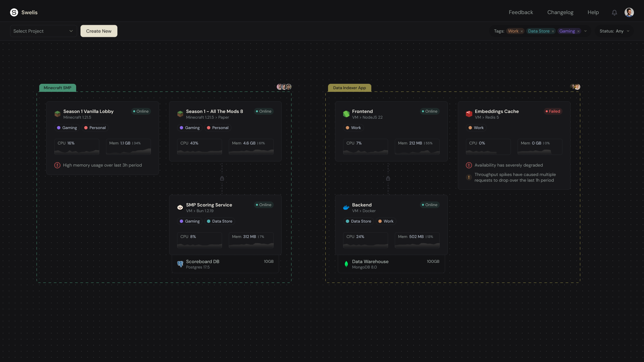This screenshot has width=644, height=362.
Task: Click the Minecraft SMP group label
Action: (57, 88)
